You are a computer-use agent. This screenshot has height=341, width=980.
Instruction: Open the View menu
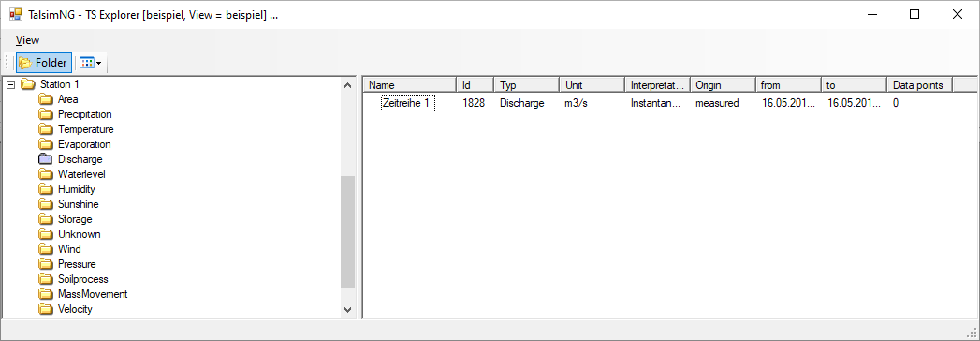(x=27, y=40)
